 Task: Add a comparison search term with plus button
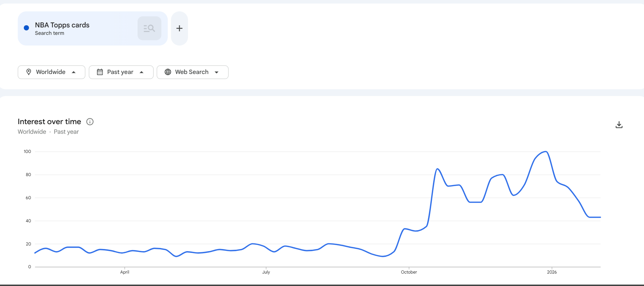179,28
